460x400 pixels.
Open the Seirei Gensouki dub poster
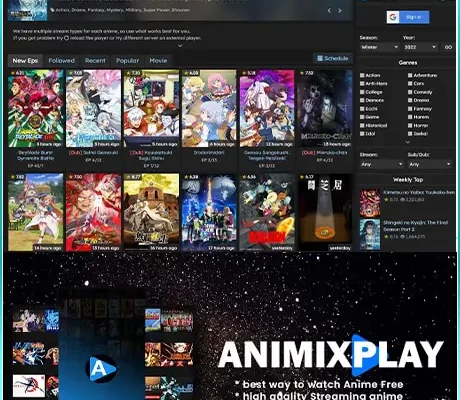click(x=93, y=108)
